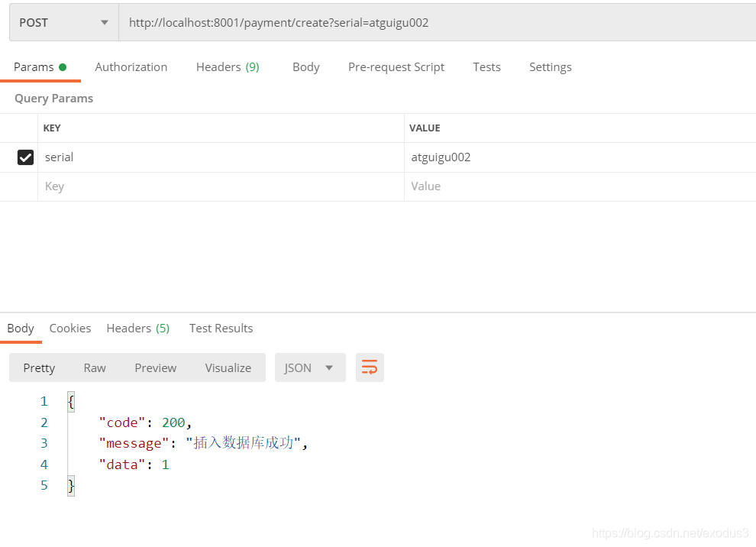Collapse JSON at opening brace line 1
The height and width of the screenshot is (547, 756).
(71, 401)
